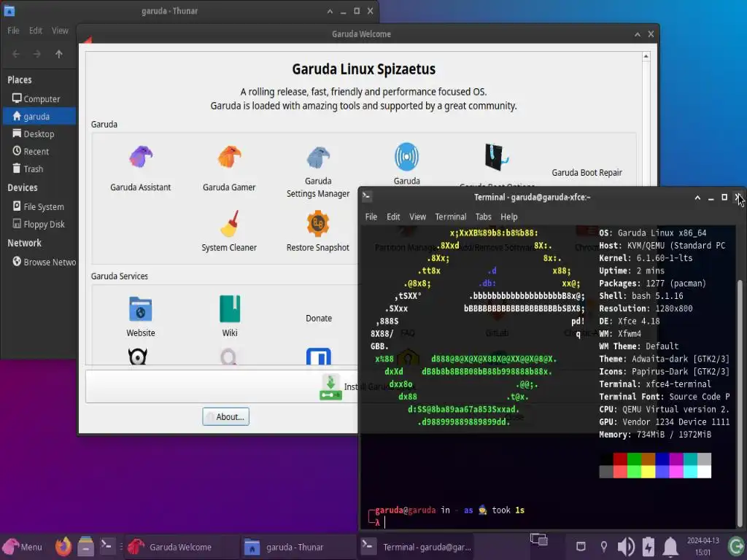The width and height of the screenshot is (747, 560).
Task: Click scroll-up arrow in Garuda Welcome scrollbar
Action: click(x=646, y=56)
